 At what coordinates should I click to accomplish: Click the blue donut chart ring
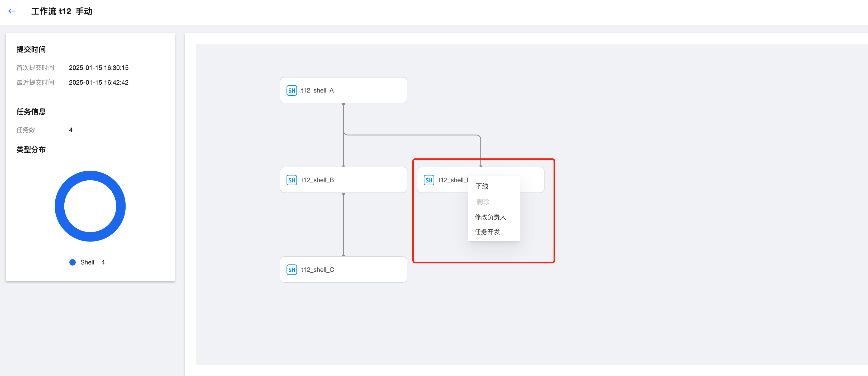(x=60, y=206)
